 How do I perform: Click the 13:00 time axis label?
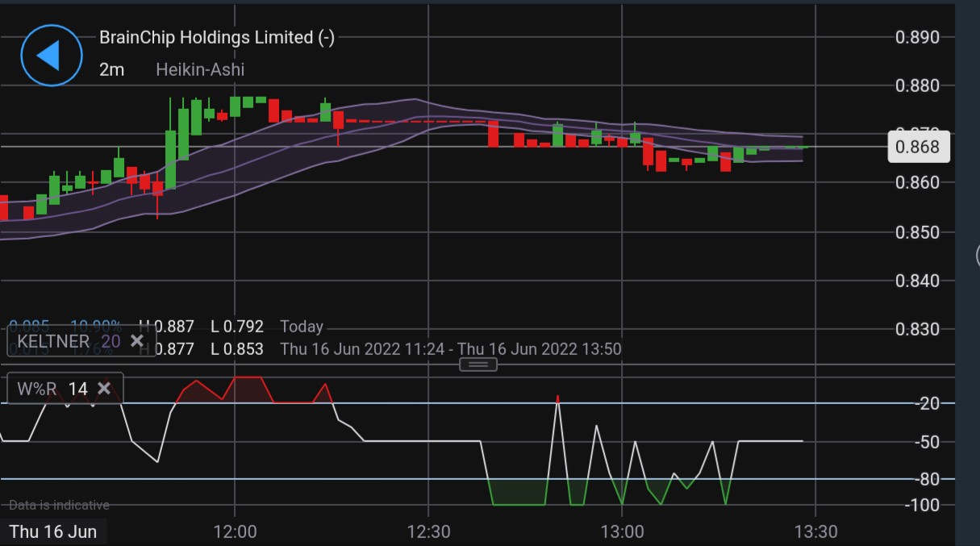click(x=622, y=531)
